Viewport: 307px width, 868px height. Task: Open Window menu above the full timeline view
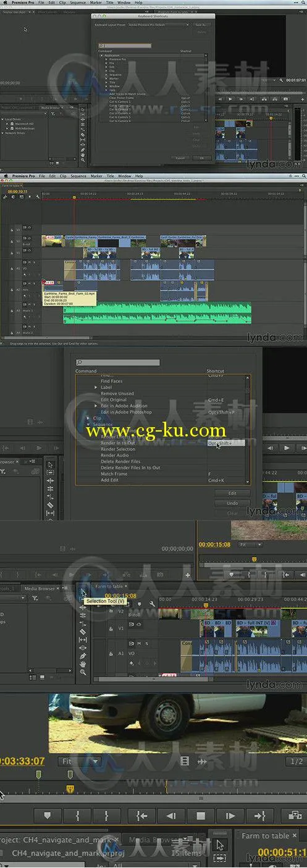click(x=124, y=176)
